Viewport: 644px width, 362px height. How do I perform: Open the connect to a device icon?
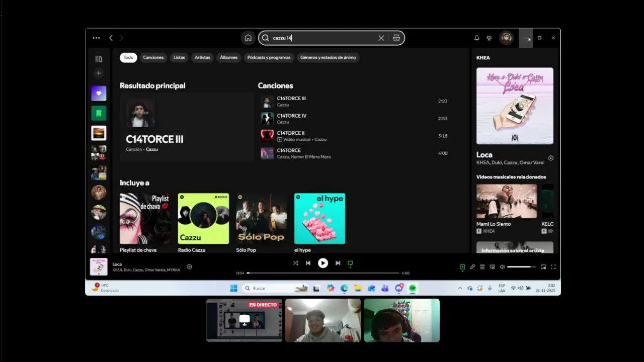coord(492,267)
